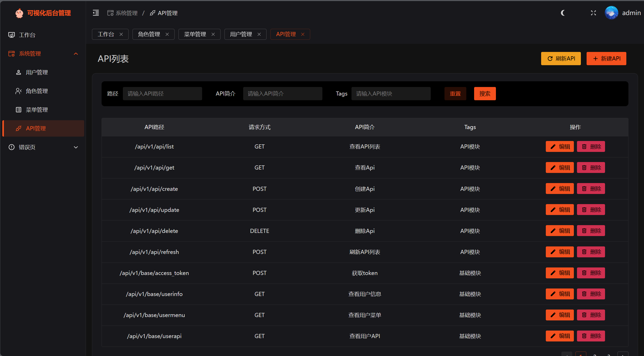This screenshot has height=356, width=644.
Task: Delete the /api/v1/base/usermenu row
Action: pyautogui.click(x=591, y=315)
